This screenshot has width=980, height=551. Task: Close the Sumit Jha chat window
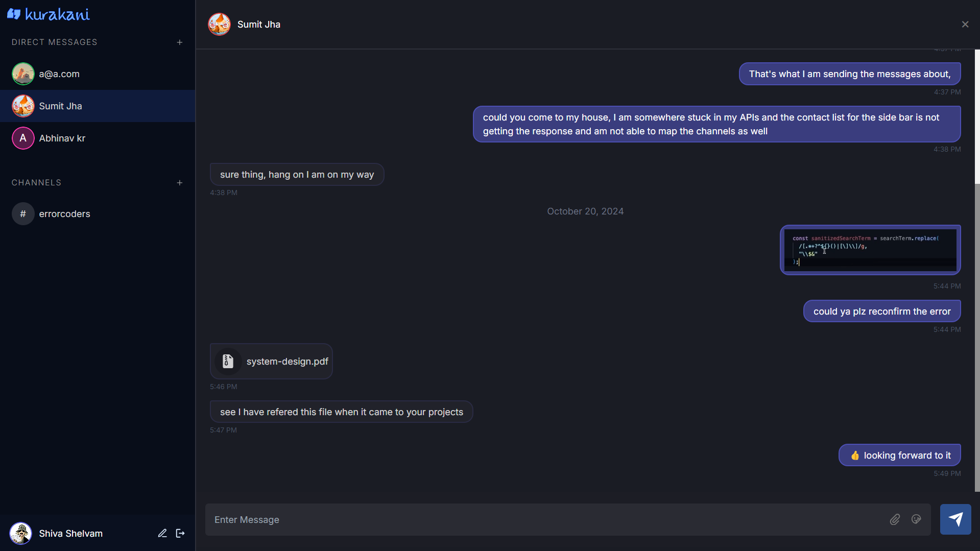point(965,25)
